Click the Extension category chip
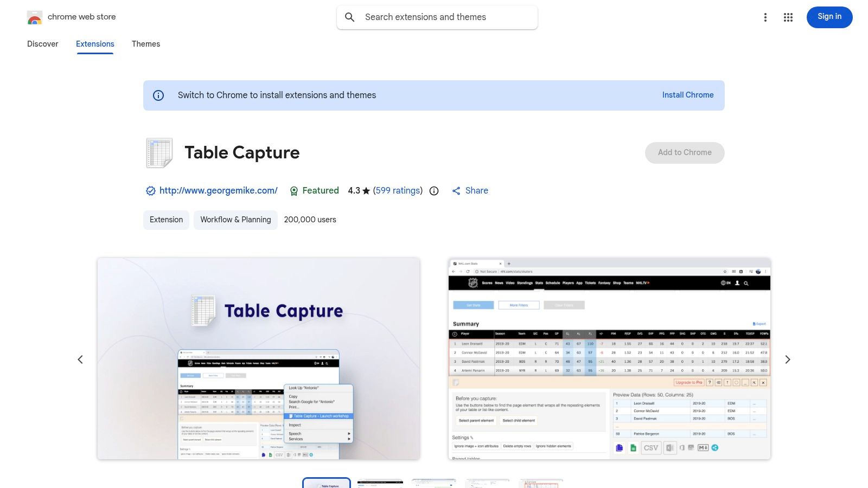Viewport: 868px width, 488px height. (166, 220)
